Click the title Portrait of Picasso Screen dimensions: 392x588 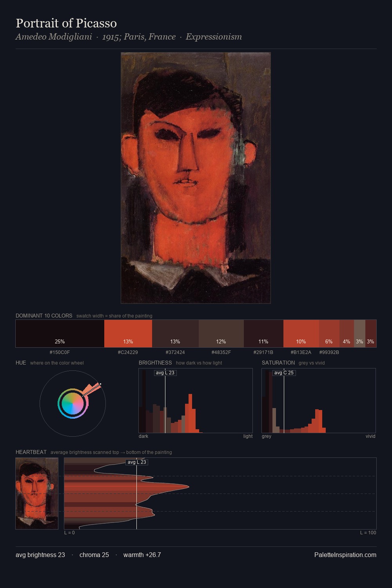[x=66, y=23]
